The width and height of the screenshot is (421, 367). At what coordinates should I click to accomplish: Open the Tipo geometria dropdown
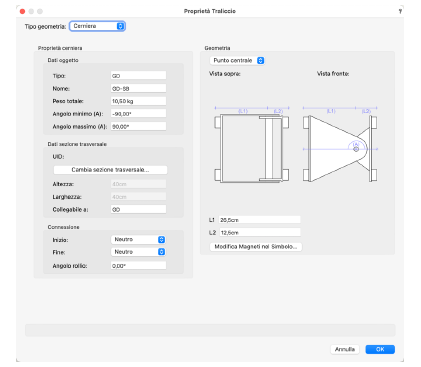click(x=97, y=26)
